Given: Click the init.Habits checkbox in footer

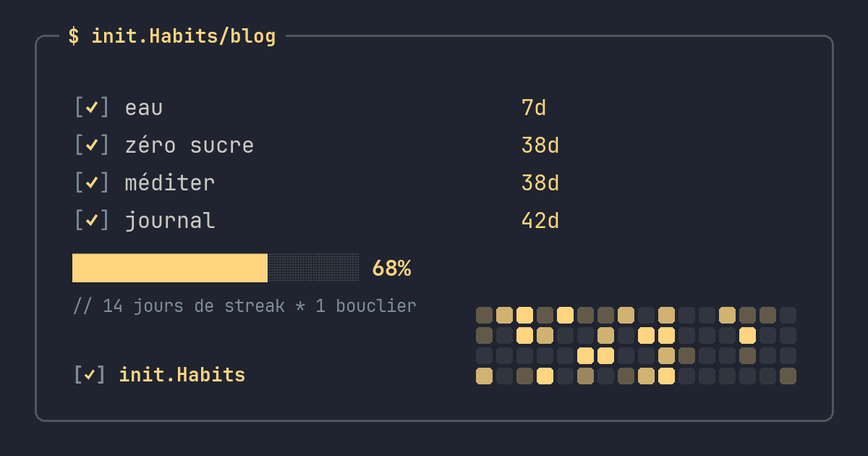Looking at the screenshot, I should (x=90, y=375).
